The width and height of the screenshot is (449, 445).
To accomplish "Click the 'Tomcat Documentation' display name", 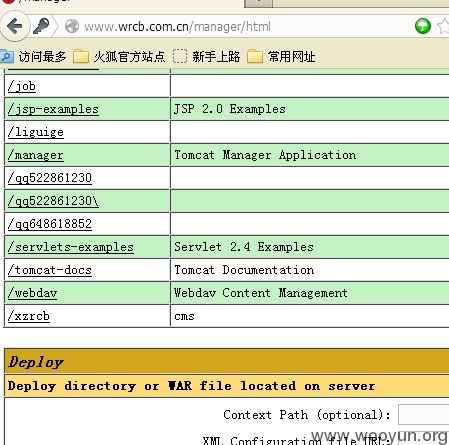I will [x=244, y=270].
